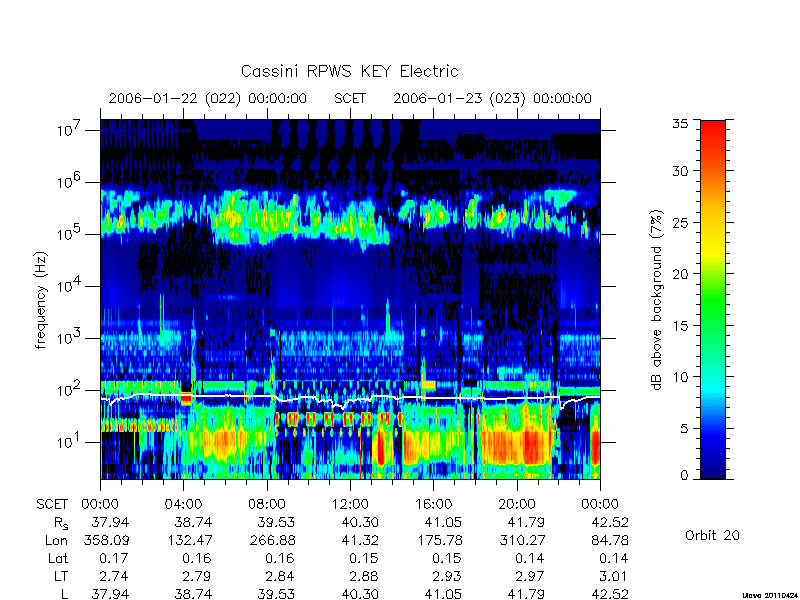Click the red square burst near 04:00

tap(186, 398)
